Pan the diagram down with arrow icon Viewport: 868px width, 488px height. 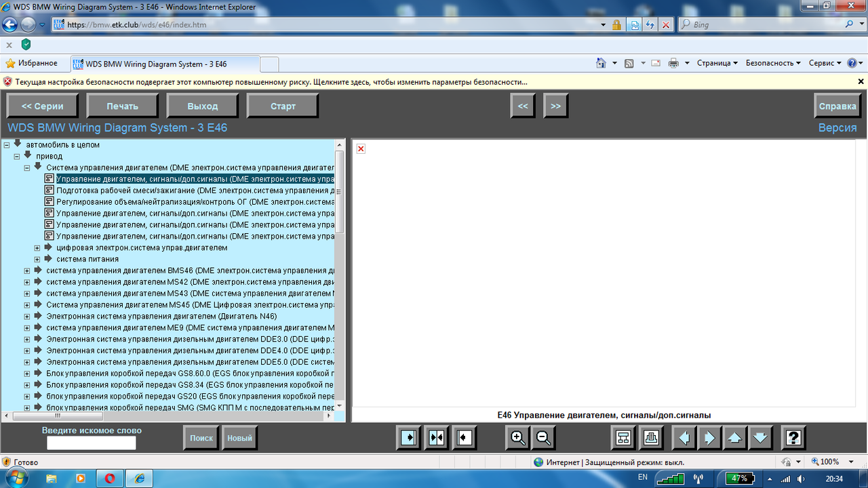[x=760, y=438]
